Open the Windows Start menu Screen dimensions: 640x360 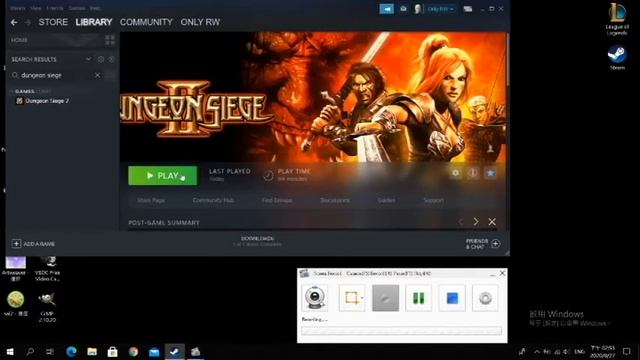(x=10, y=351)
